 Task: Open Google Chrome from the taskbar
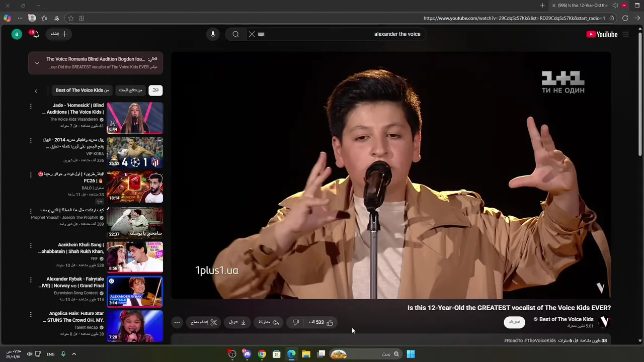click(262, 354)
